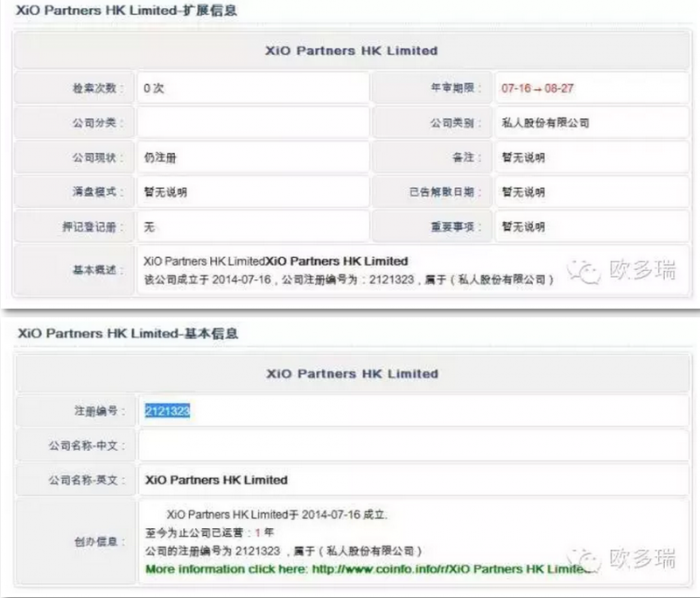Click the '注册编号' label

coord(100,411)
